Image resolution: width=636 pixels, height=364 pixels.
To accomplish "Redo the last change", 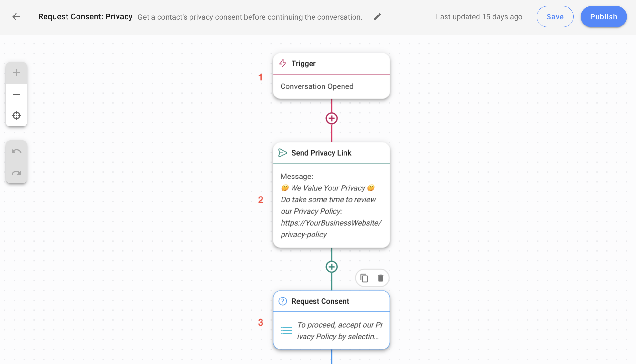I will click(16, 173).
